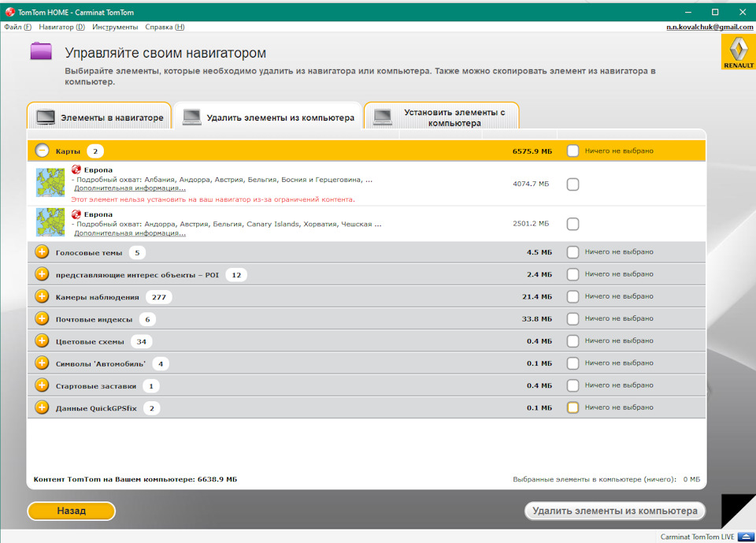756x543 pixels.
Task: Expand the Символы 'Автомобиль' category
Action: click(x=42, y=363)
